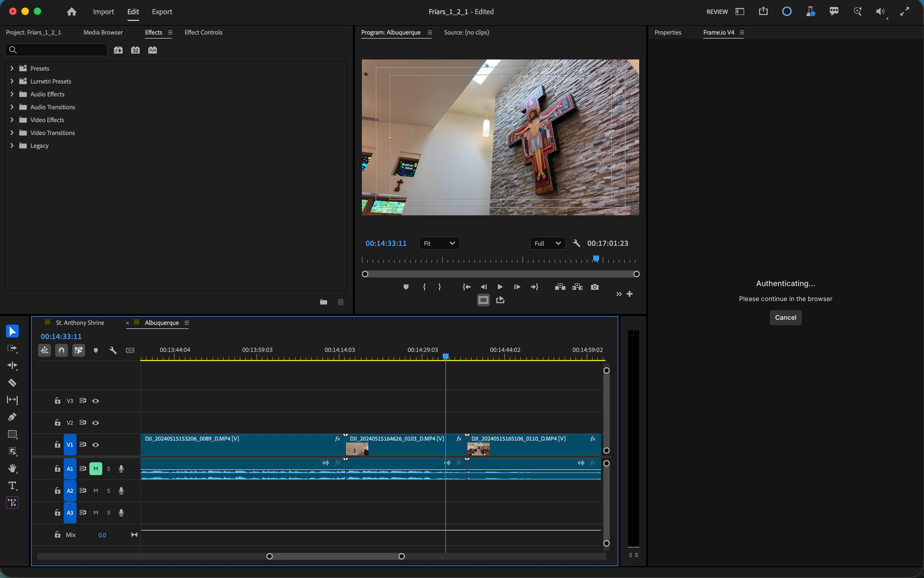The height and width of the screenshot is (578, 924).
Task: Open the Fit zoom level dropdown
Action: pos(439,243)
